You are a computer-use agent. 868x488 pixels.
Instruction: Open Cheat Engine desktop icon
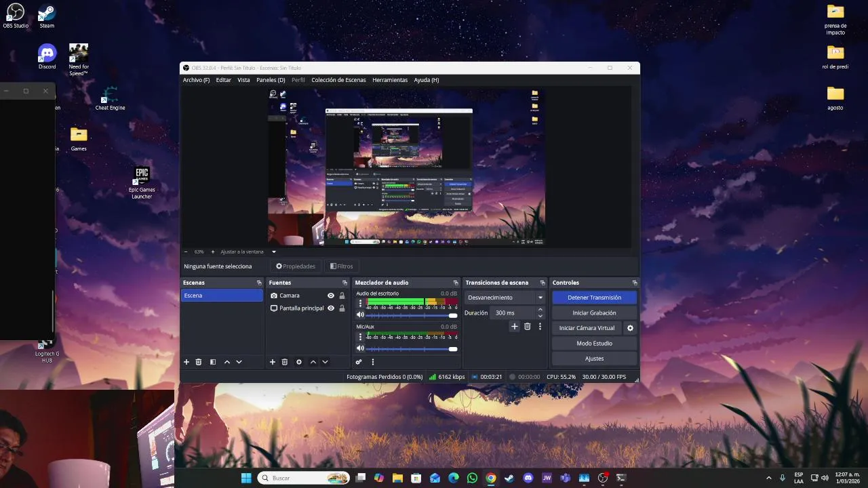pos(110,98)
